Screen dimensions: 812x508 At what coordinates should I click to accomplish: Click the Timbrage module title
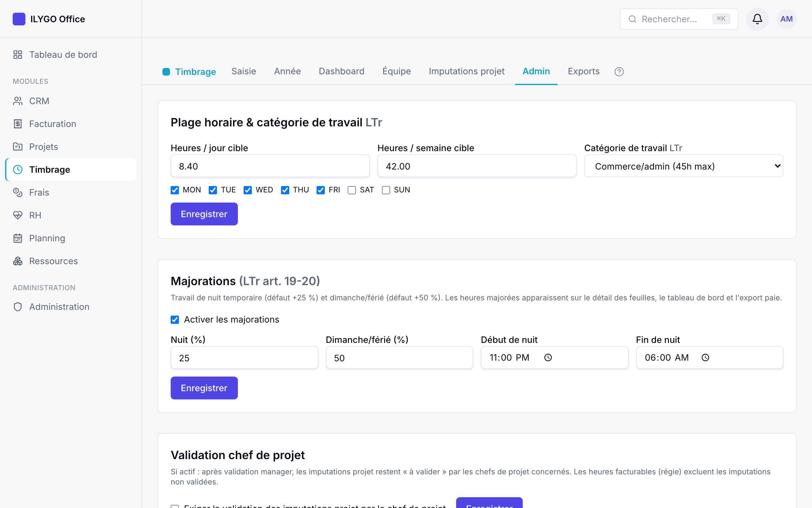pyautogui.click(x=195, y=71)
